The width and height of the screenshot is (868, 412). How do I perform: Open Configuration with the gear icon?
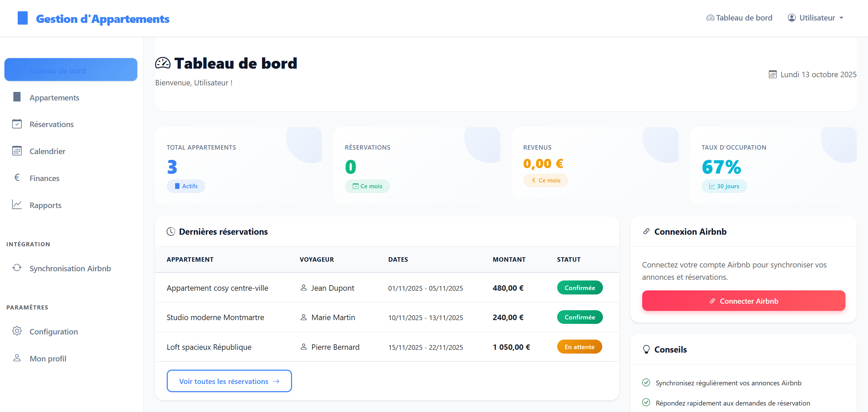(17, 331)
